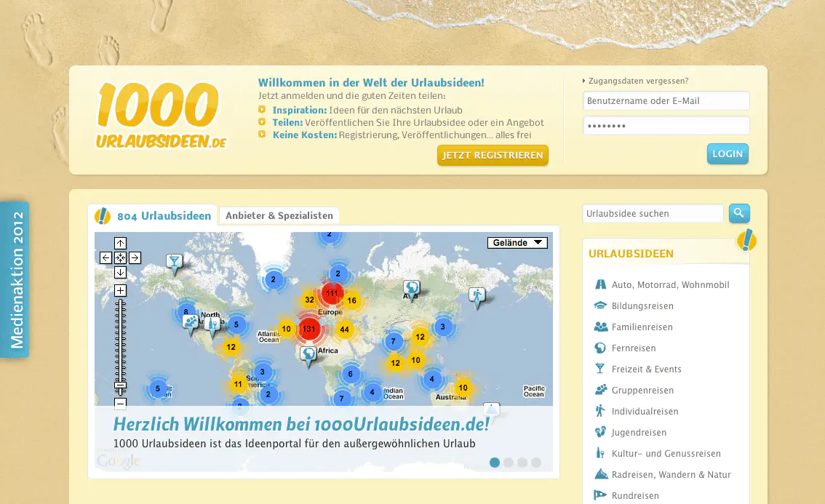Click the Jugendreisen flip-flops icon
Image resolution: width=825 pixels, height=504 pixels.
coord(600,432)
